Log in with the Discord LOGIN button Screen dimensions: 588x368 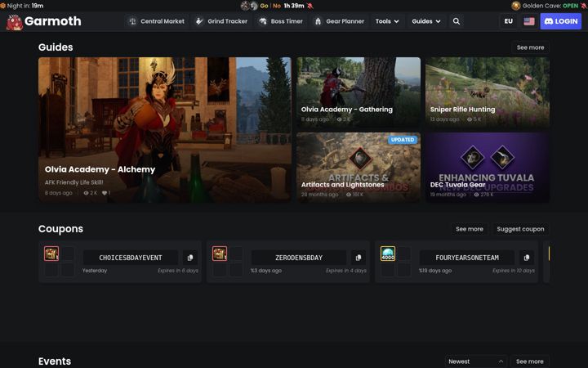click(560, 21)
